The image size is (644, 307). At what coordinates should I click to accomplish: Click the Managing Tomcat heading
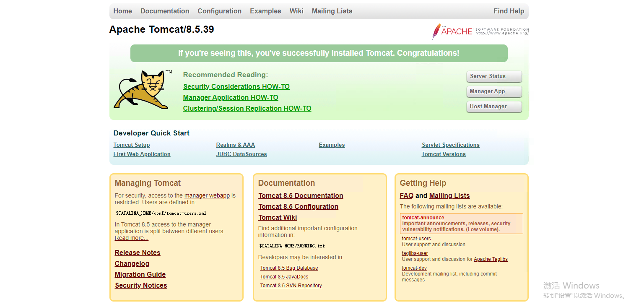point(148,183)
